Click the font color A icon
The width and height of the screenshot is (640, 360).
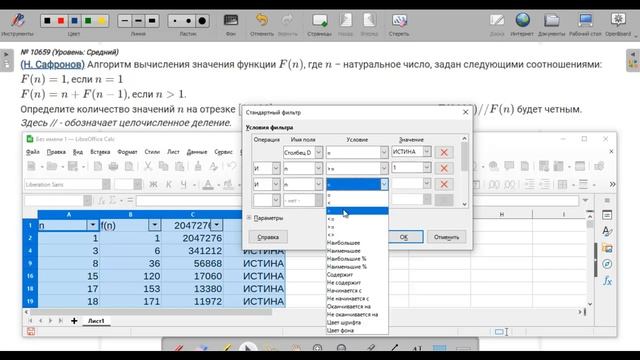pyautogui.click(x=208, y=184)
